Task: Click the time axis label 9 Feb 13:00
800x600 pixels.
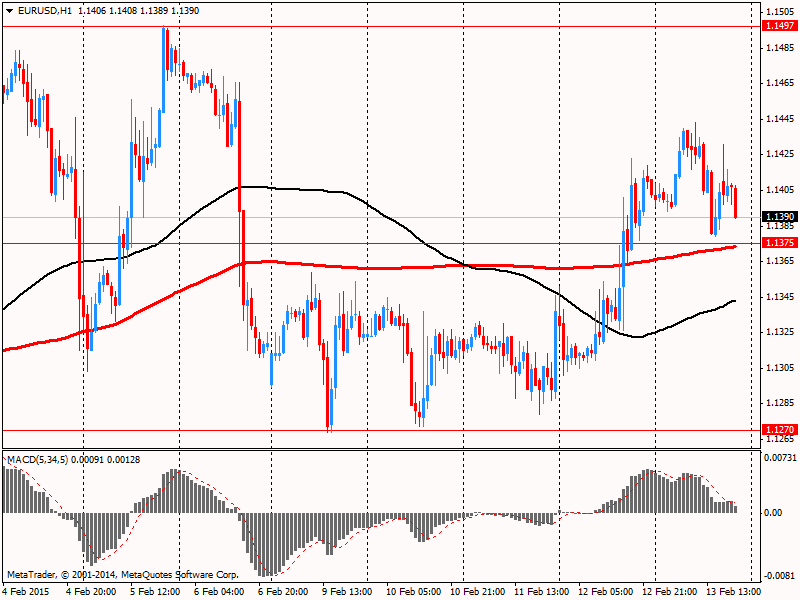Action: 347,591
